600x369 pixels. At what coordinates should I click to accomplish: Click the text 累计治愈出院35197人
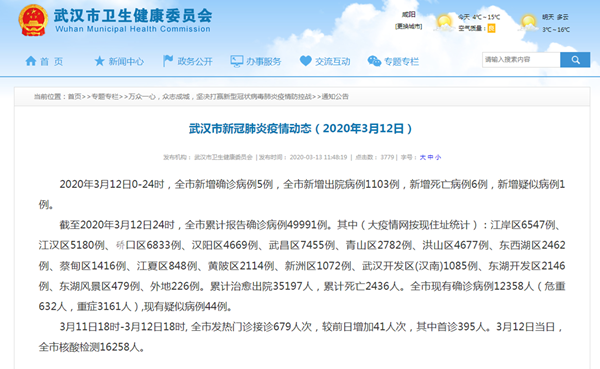coord(261,286)
